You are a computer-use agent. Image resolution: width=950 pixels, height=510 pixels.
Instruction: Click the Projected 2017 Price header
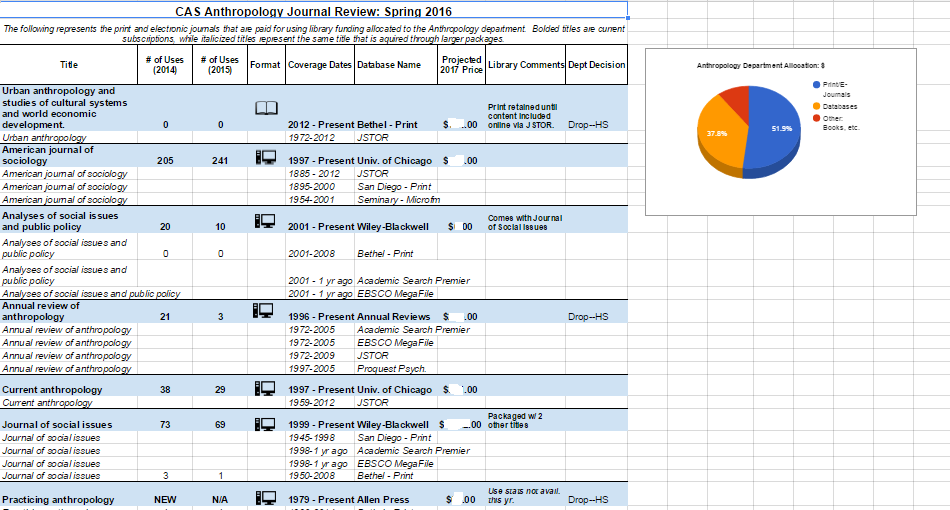[x=462, y=65]
